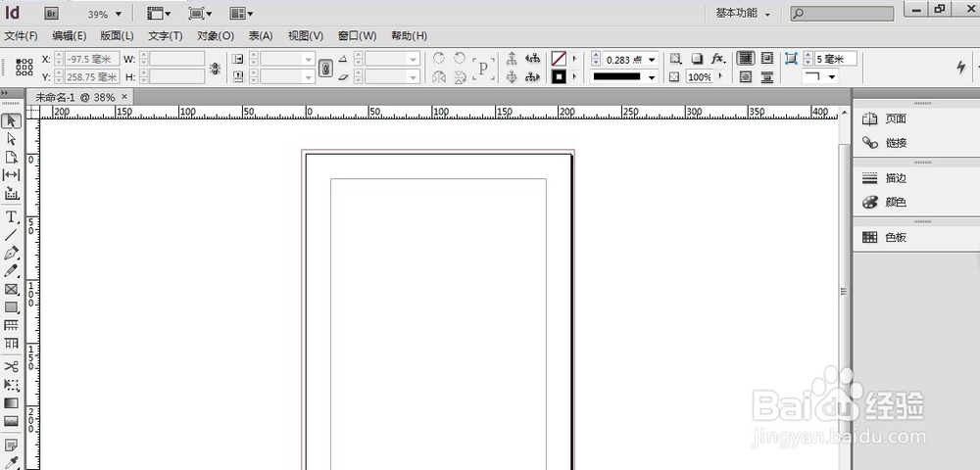Expand the toolbox with double-arrow
980x470 pixels.
coord(5,93)
